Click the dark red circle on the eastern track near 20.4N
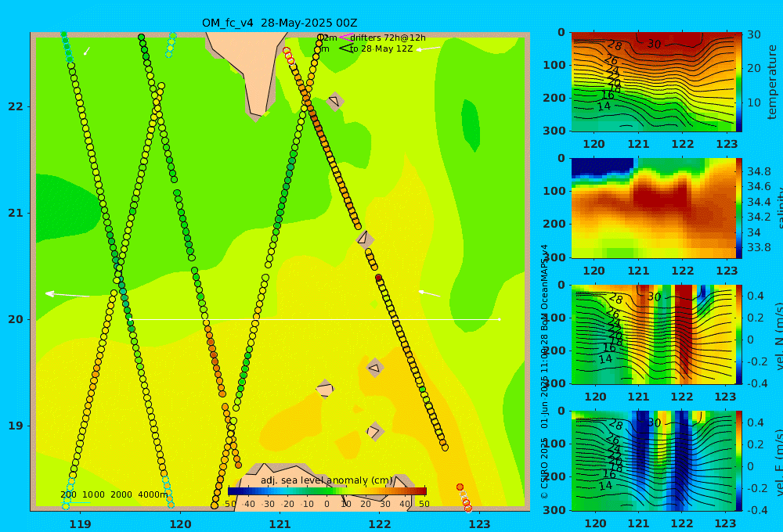Image resolution: width=783 pixels, height=532 pixels. coord(378,278)
